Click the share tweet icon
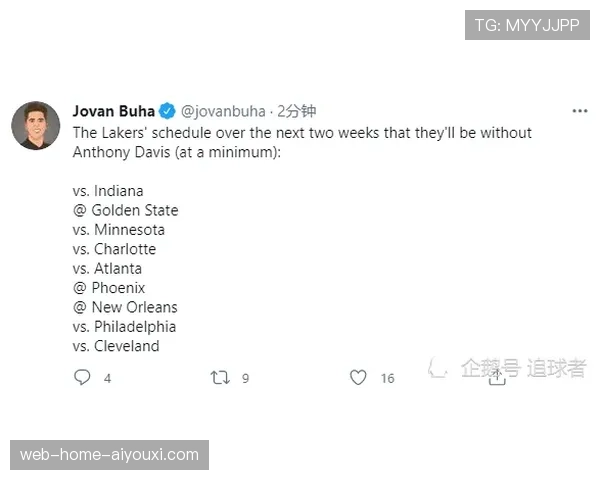The image size is (600, 480). (x=497, y=376)
